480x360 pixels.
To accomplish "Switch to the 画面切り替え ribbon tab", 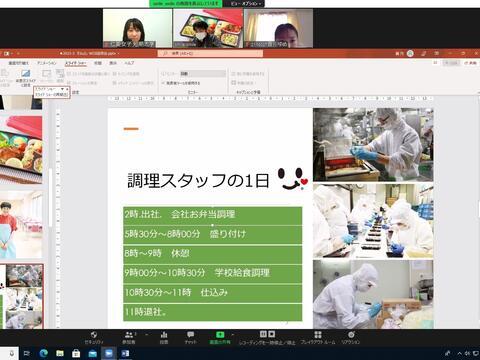I will (19, 63).
